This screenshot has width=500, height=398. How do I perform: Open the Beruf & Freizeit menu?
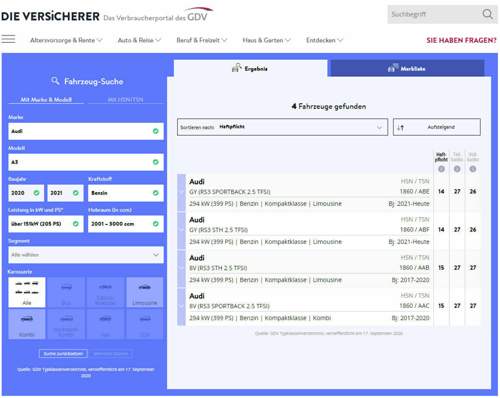[202, 40]
